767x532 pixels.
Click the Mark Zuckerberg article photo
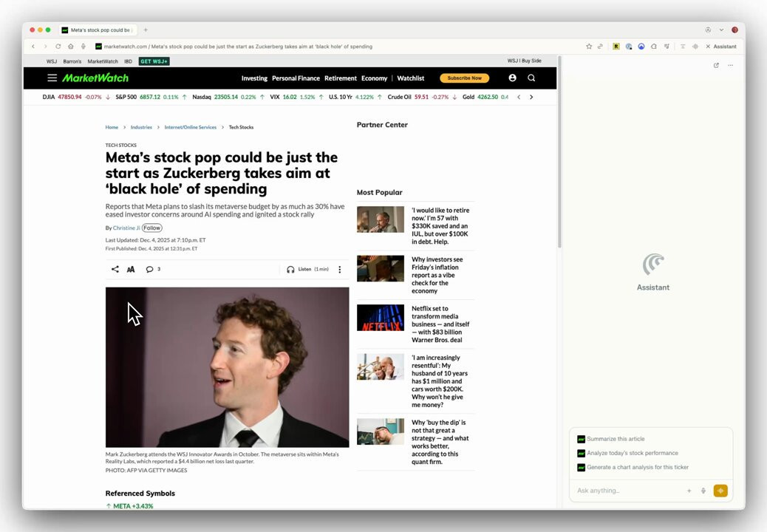coord(227,366)
